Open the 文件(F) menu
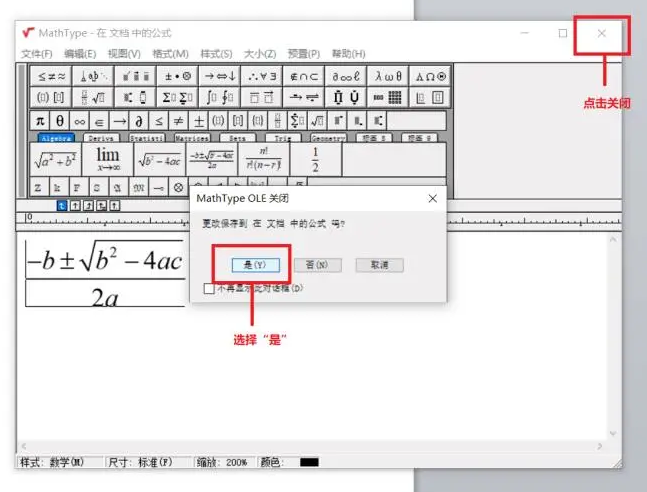This screenshot has height=492, width=647. [x=37, y=54]
